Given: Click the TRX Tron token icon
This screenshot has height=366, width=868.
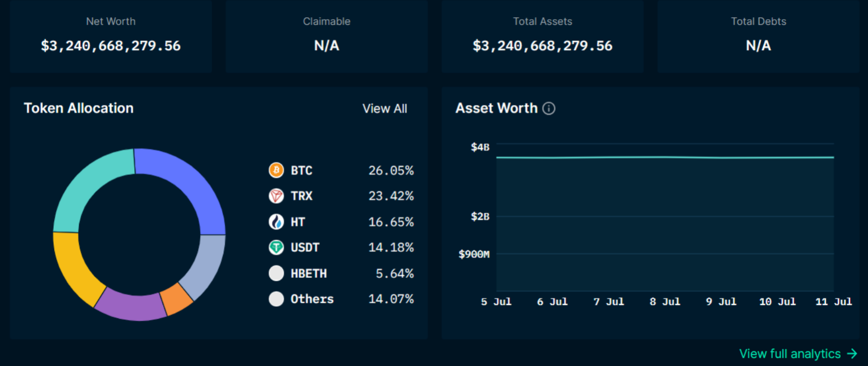Looking at the screenshot, I should point(276,196).
